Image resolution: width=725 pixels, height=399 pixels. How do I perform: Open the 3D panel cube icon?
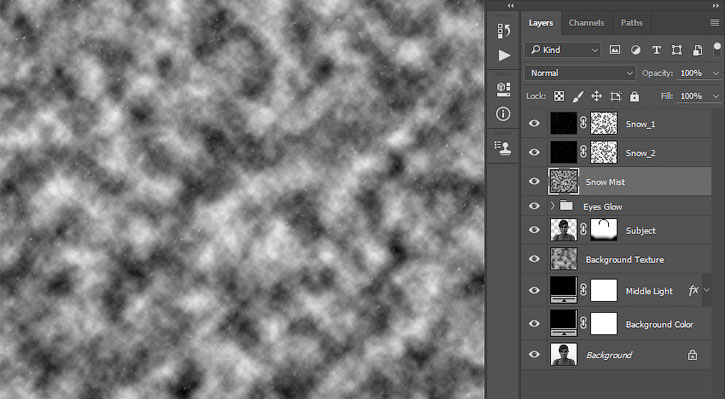tap(504, 89)
